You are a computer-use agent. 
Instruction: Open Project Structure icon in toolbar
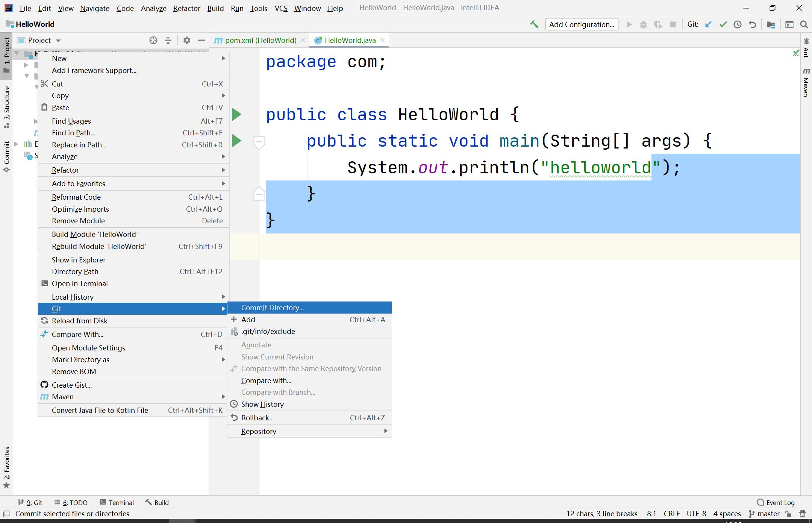pos(771,24)
